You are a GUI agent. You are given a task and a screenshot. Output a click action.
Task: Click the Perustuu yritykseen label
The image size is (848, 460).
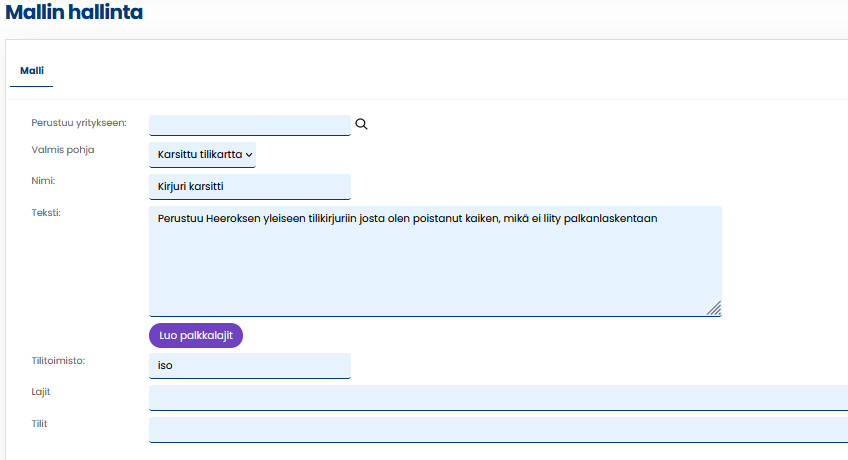79,123
